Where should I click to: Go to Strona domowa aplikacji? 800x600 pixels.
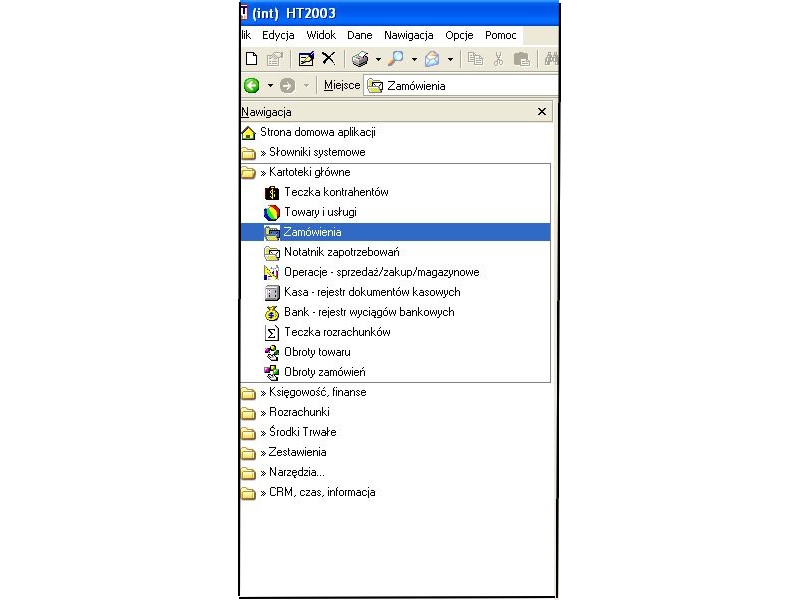pyautogui.click(x=318, y=132)
